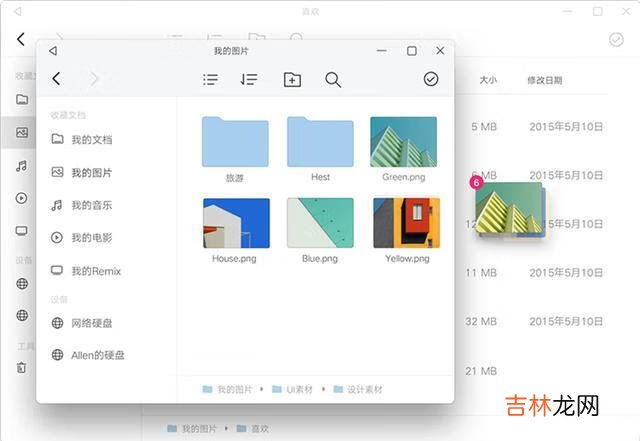This screenshot has height=441, width=640.
Task: Toggle checkmark in background window toolbar
Action: (x=615, y=40)
